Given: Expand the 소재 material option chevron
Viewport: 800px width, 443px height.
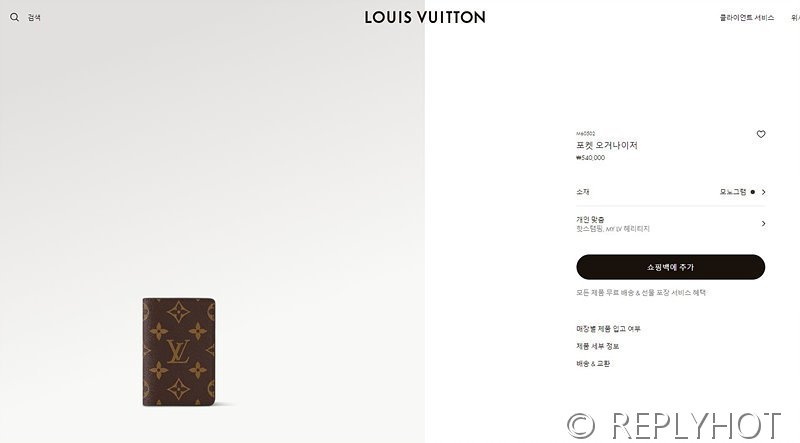Looking at the screenshot, I should tap(763, 192).
